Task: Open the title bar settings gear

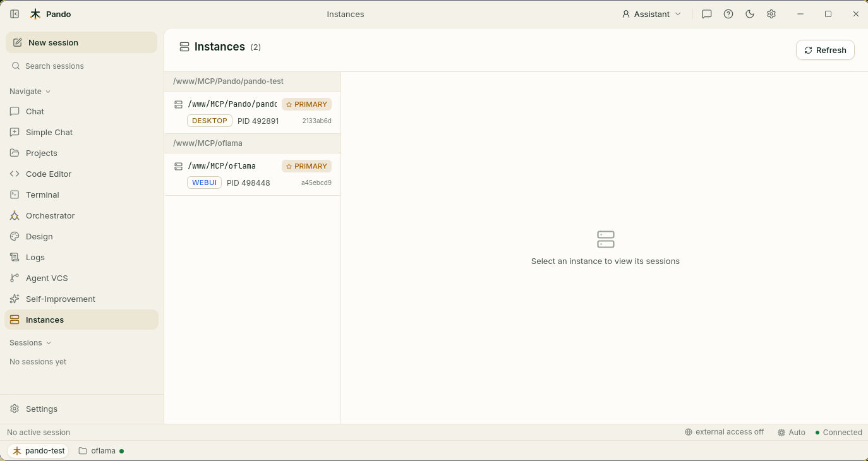Action: click(771, 14)
